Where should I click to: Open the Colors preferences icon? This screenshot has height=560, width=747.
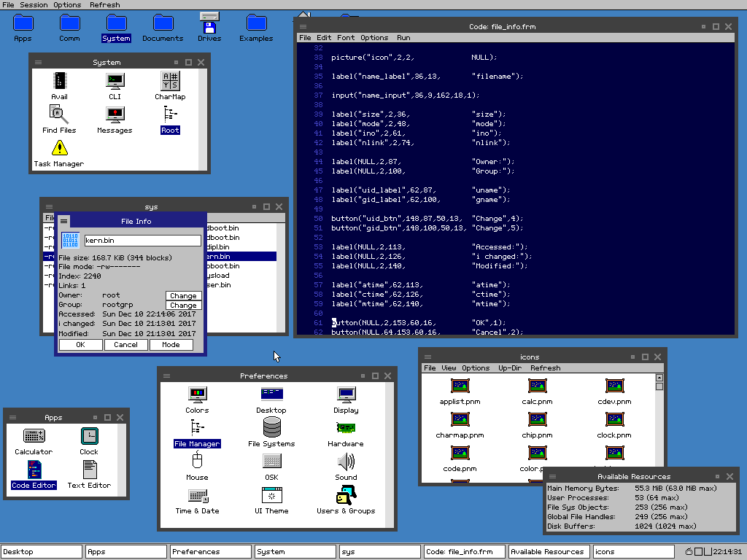pyautogui.click(x=197, y=396)
